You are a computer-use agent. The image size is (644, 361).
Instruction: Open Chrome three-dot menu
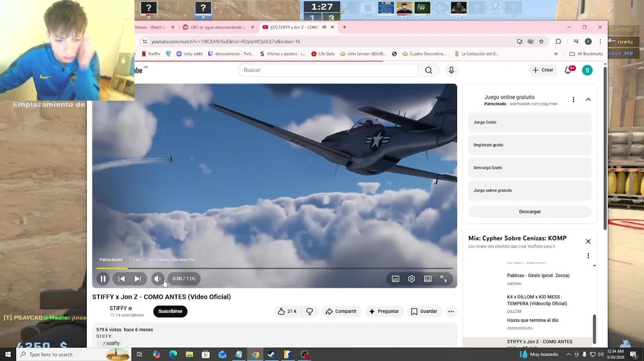coord(600,42)
